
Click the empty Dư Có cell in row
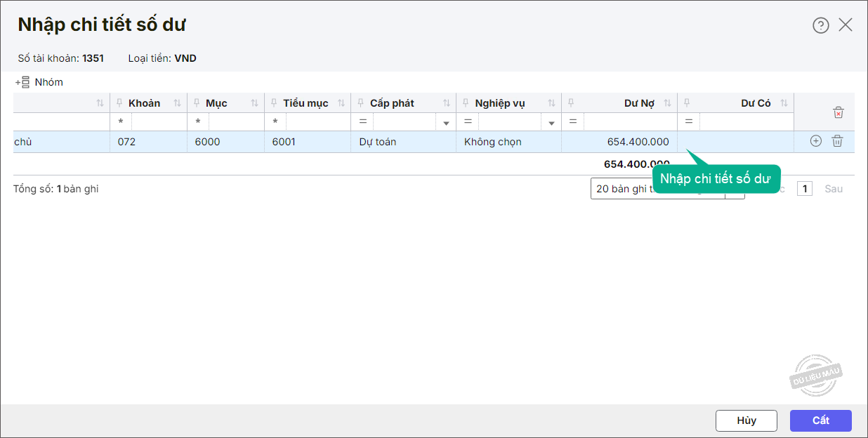(736, 142)
